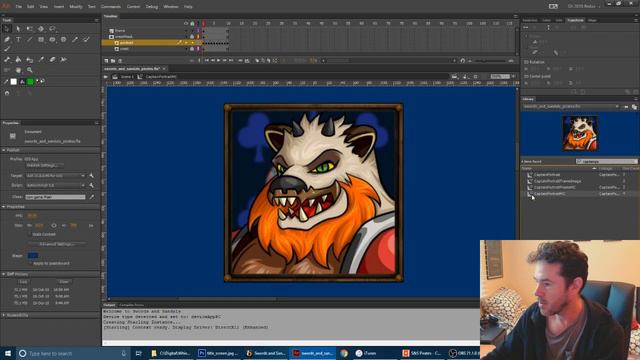Open the Control menu
Screen dimensions: 640x360
point(133,7)
